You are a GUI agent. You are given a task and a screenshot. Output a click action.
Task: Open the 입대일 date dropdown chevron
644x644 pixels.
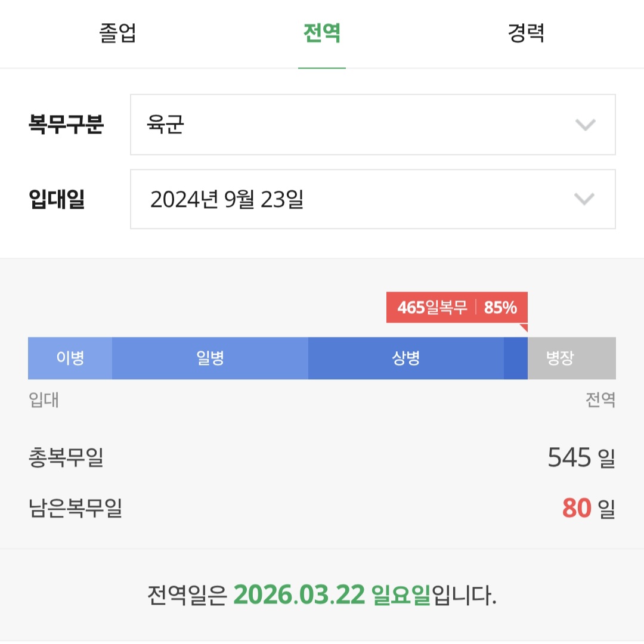click(x=584, y=199)
